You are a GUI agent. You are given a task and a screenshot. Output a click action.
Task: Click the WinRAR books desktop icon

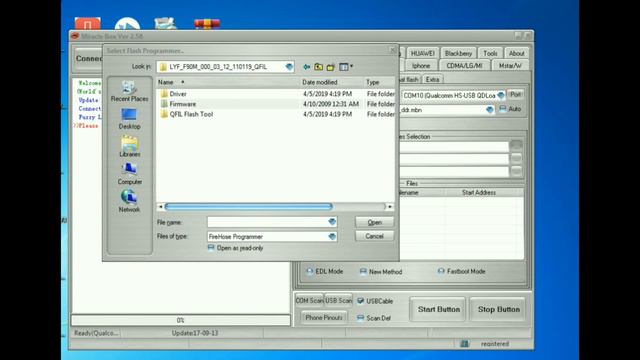tap(207, 24)
